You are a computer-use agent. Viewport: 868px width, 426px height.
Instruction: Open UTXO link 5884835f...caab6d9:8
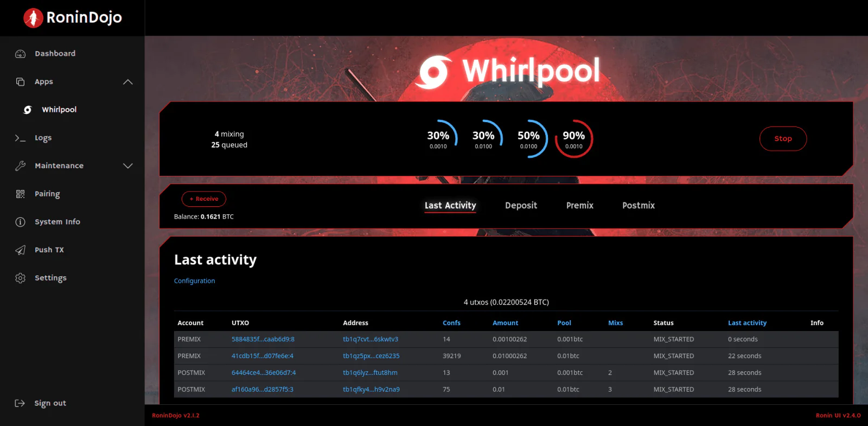coord(263,339)
